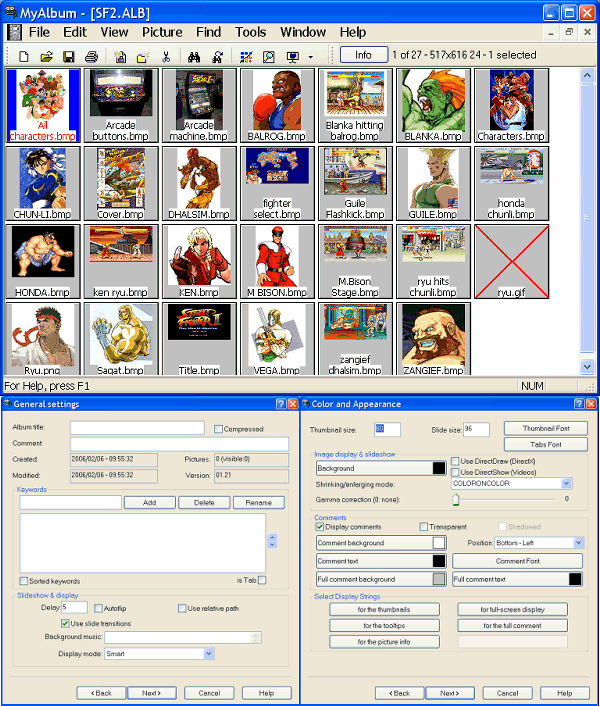Viewport: 600px width, 706px height.
Task: Pick the Full comment background gray swatch
Action: [x=439, y=579]
